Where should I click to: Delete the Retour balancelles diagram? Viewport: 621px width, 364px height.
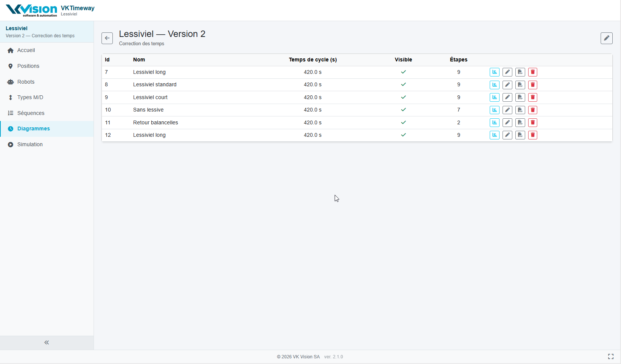(x=532, y=122)
